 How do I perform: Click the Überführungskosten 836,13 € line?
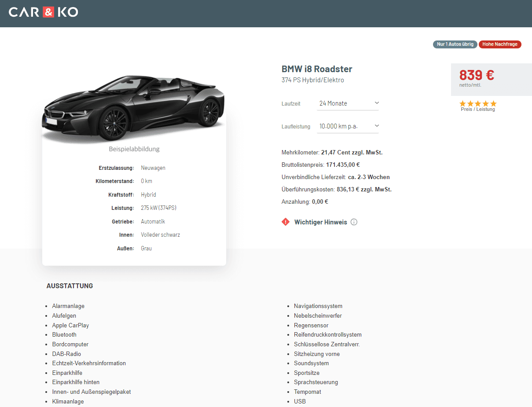337,190
